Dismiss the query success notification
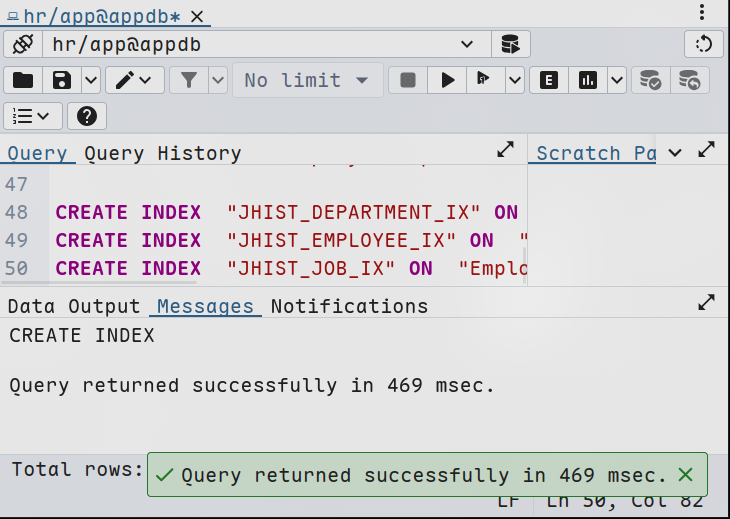 point(685,475)
